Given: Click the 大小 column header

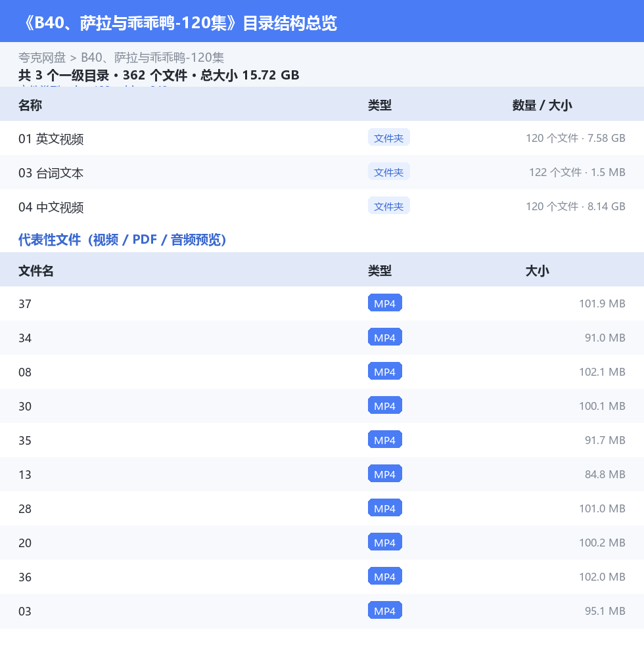Looking at the screenshot, I should [537, 271].
